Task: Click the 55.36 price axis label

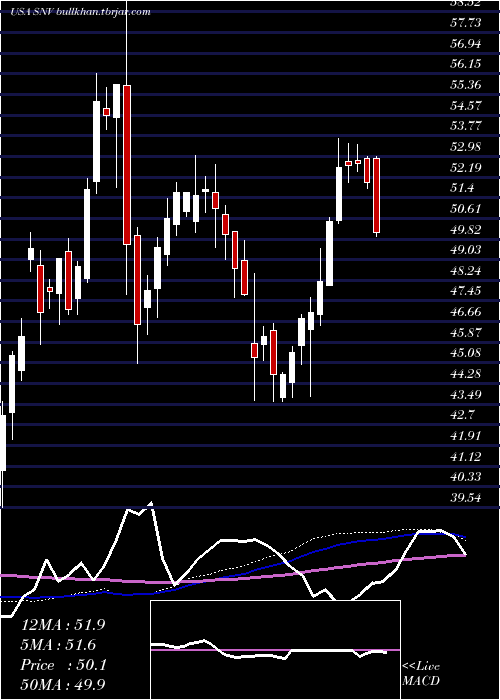Action: (x=465, y=84)
